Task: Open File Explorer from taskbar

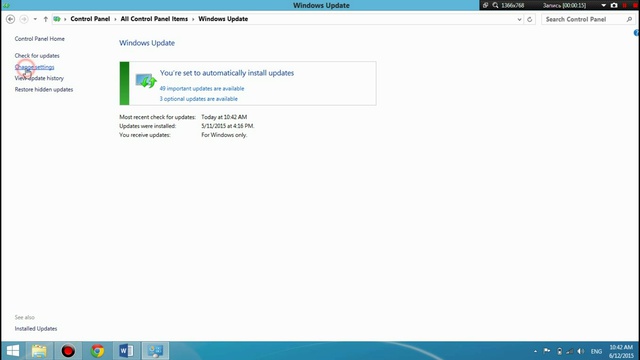Action: pyautogui.click(x=39, y=351)
